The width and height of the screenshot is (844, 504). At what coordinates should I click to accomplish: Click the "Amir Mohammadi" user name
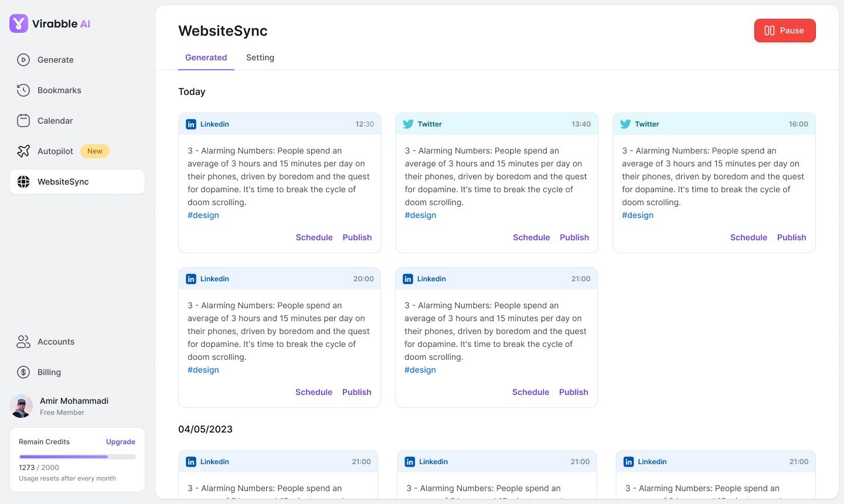[74, 401]
